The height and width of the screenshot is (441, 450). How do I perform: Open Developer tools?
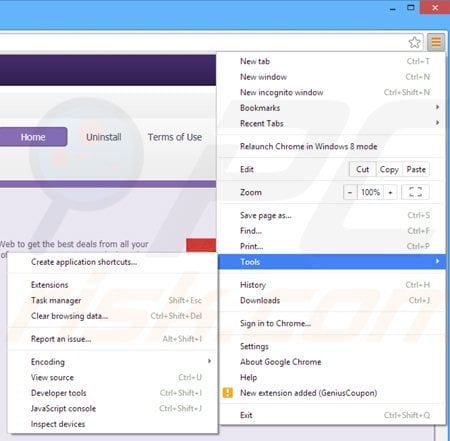point(113,393)
